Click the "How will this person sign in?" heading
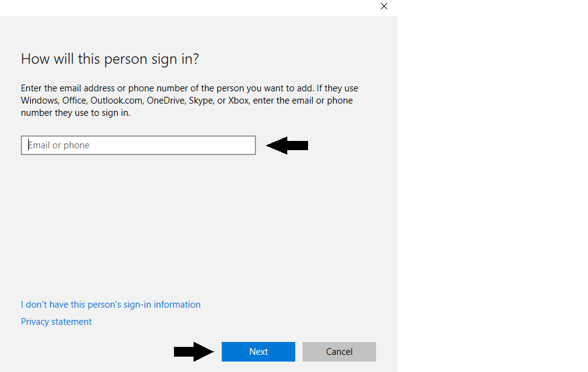Screen dimensions: 588x372 point(110,59)
